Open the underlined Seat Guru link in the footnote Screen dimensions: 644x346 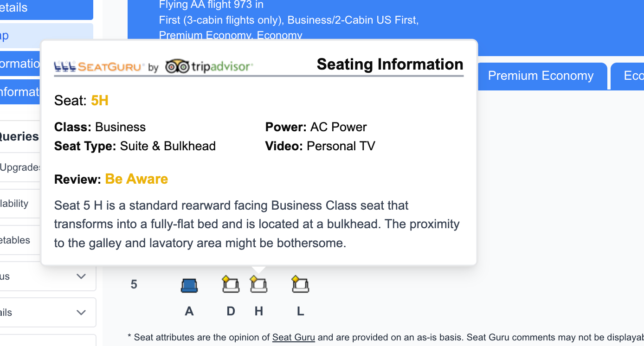pyautogui.click(x=293, y=338)
